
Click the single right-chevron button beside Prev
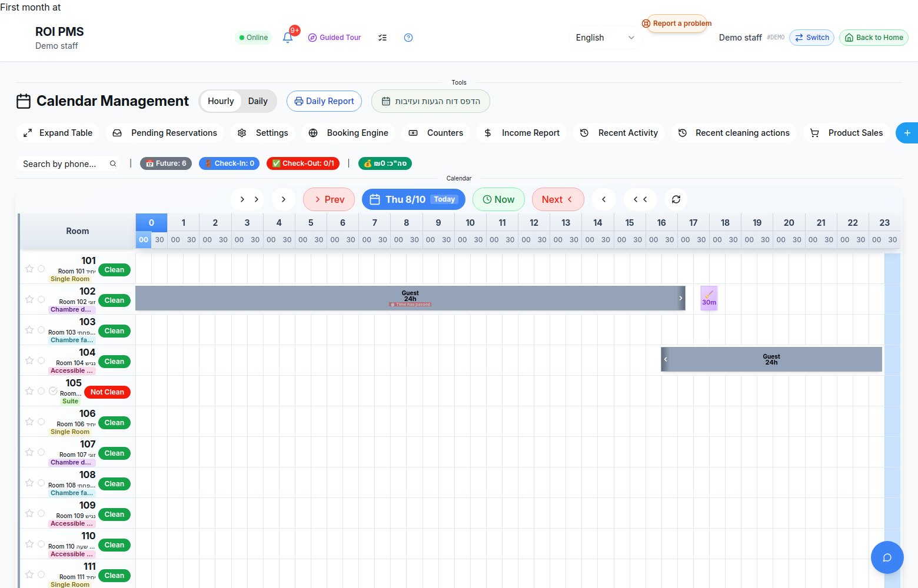284,199
